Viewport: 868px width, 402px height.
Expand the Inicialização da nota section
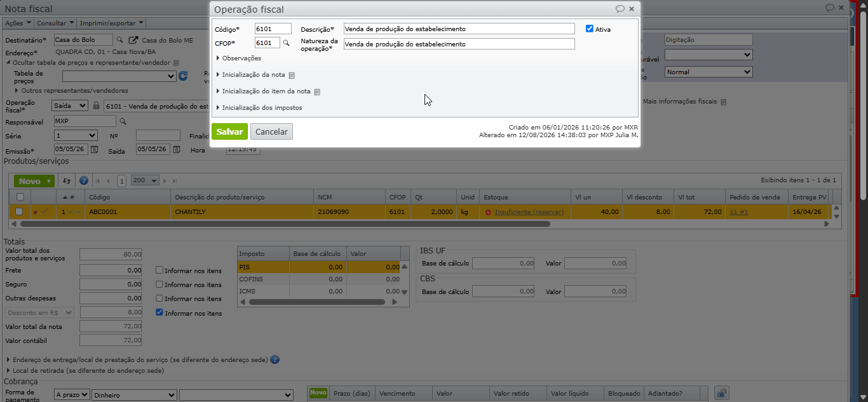click(251, 75)
